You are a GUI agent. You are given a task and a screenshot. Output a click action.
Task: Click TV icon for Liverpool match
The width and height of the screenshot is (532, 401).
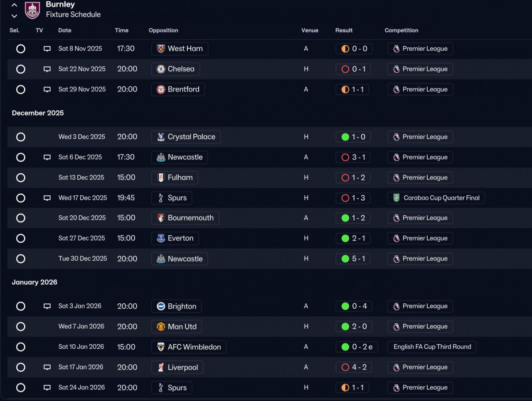click(x=47, y=367)
